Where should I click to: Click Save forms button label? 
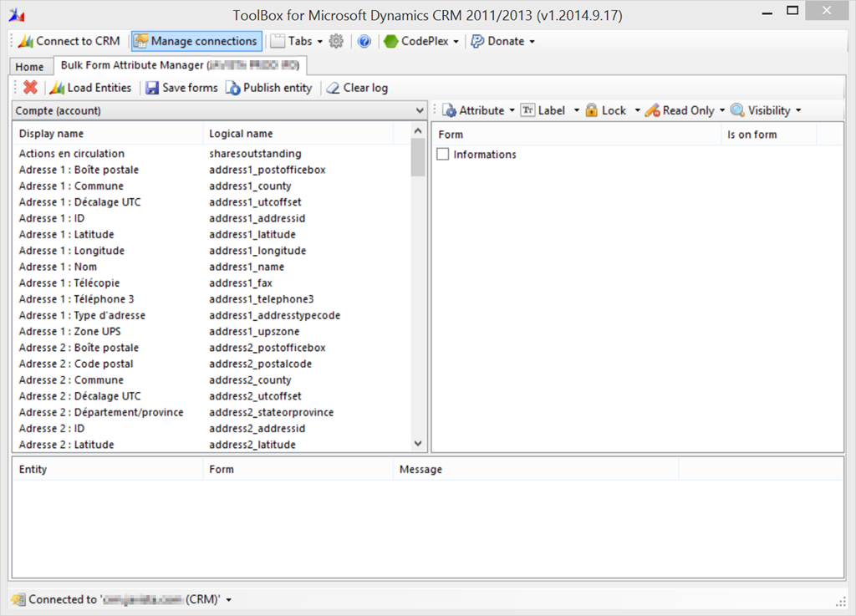190,88
